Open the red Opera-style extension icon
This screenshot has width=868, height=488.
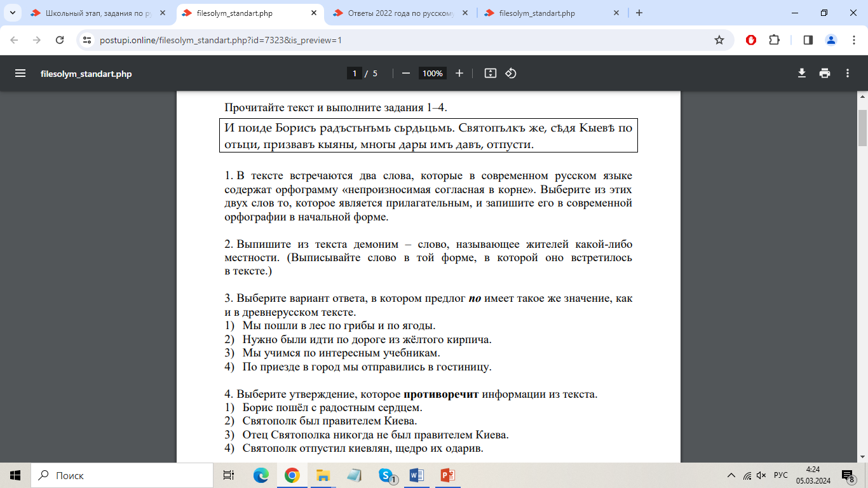(751, 40)
